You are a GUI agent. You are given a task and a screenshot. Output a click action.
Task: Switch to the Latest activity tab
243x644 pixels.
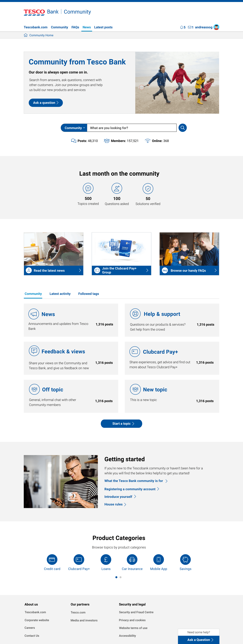[x=60, y=294]
